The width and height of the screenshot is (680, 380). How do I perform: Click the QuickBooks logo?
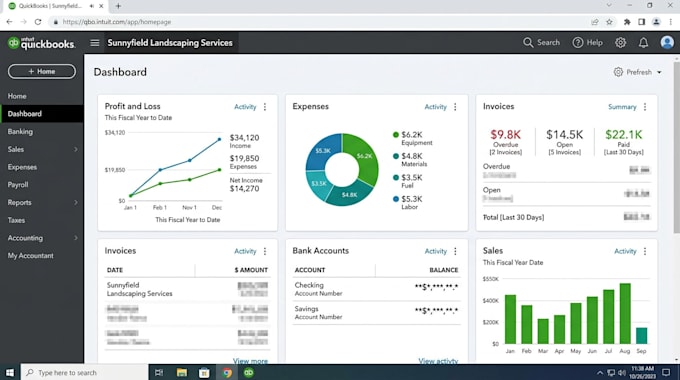(x=42, y=43)
